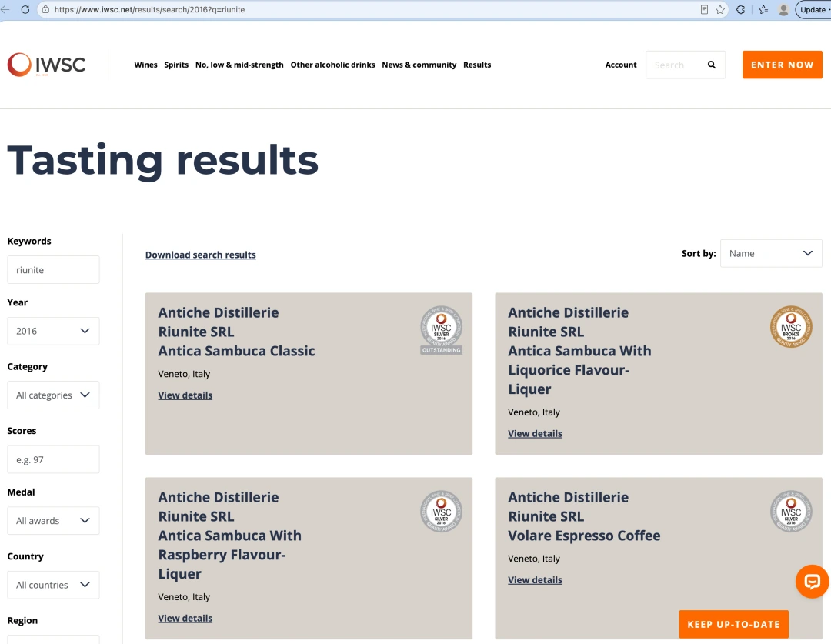Click Silver medal badge on Raspberry Flavour card

[441, 512]
